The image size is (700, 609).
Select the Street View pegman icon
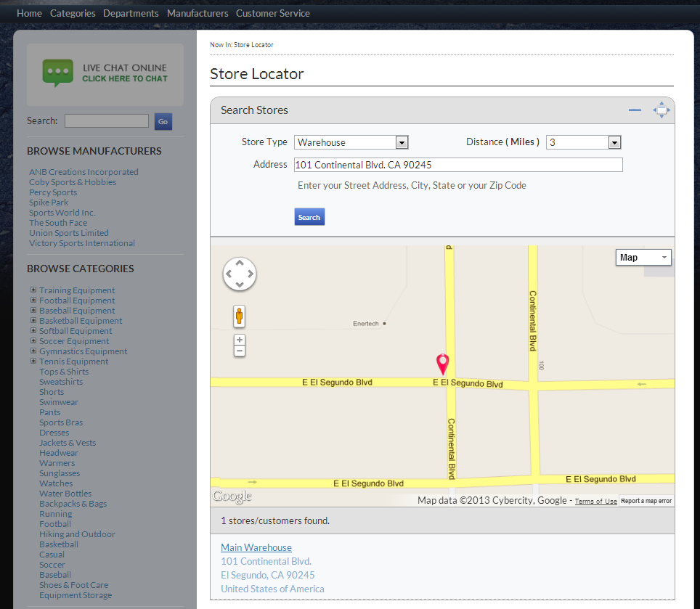click(x=239, y=316)
